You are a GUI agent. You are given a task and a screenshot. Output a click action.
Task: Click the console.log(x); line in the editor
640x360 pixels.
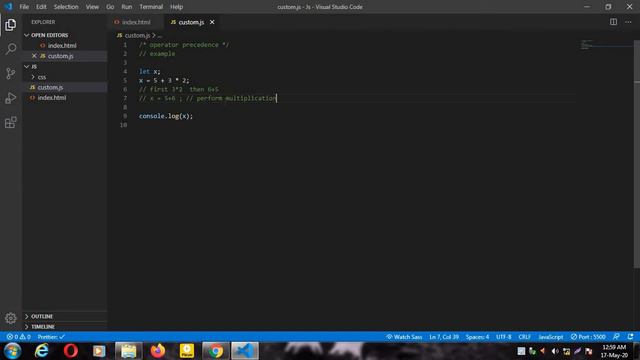166,116
